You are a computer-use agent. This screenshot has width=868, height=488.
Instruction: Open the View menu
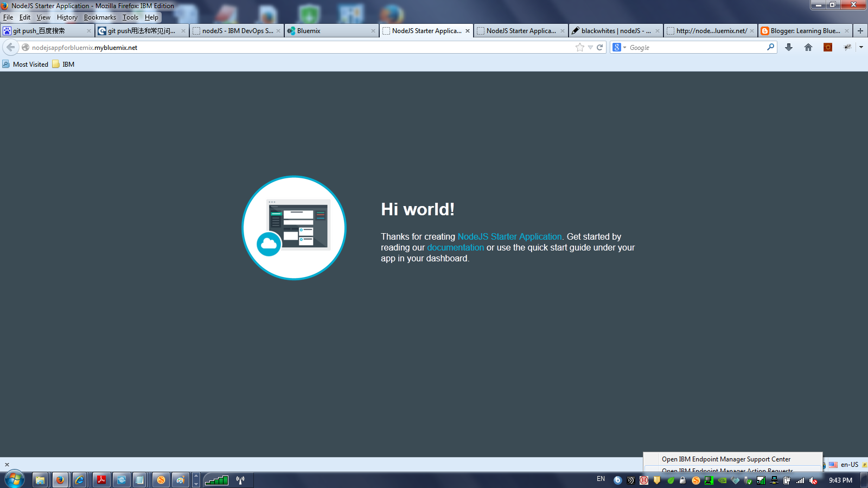pyautogui.click(x=43, y=17)
